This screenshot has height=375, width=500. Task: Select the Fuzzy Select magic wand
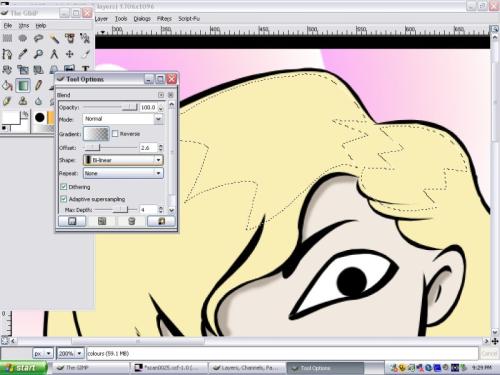tap(54, 38)
